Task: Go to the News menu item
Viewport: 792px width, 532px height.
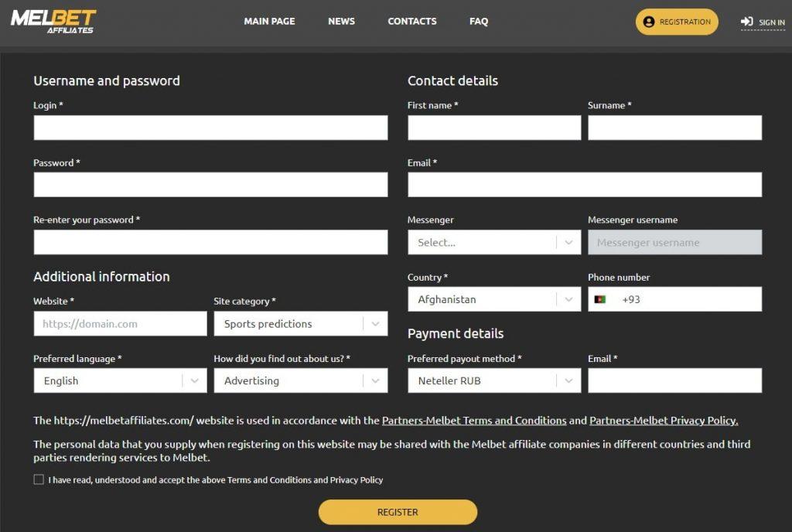Action: [341, 22]
